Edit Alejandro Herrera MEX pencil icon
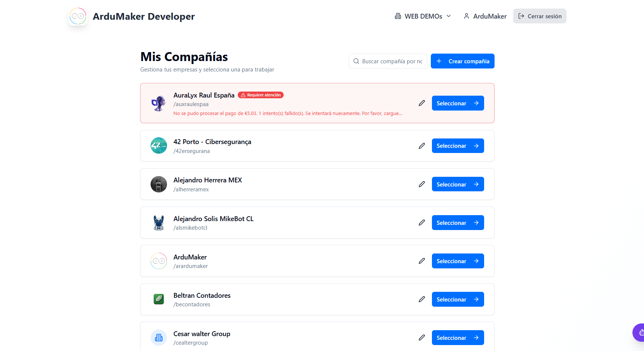The image size is (644, 351). 422,184
